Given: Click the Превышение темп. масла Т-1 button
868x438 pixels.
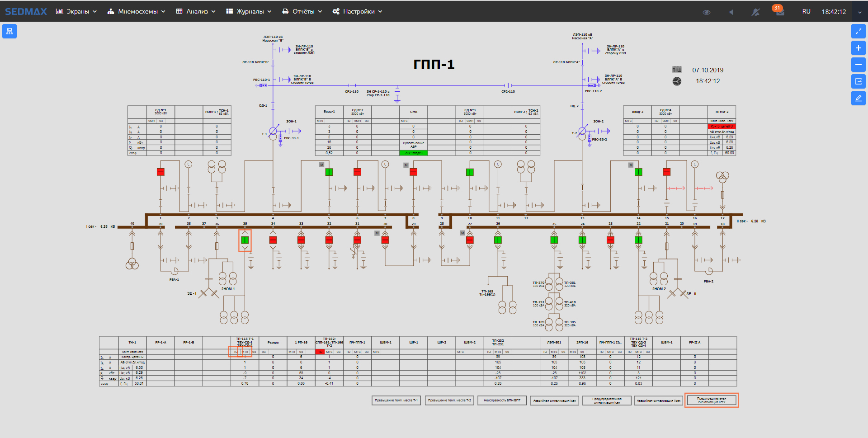Looking at the screenshot, I should [396, 400].
